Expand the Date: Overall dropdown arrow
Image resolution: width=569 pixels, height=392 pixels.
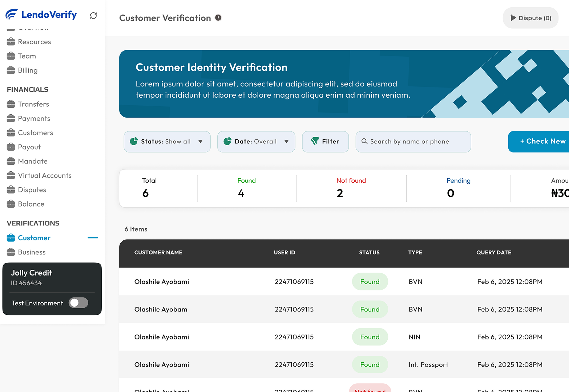[286, 142]
